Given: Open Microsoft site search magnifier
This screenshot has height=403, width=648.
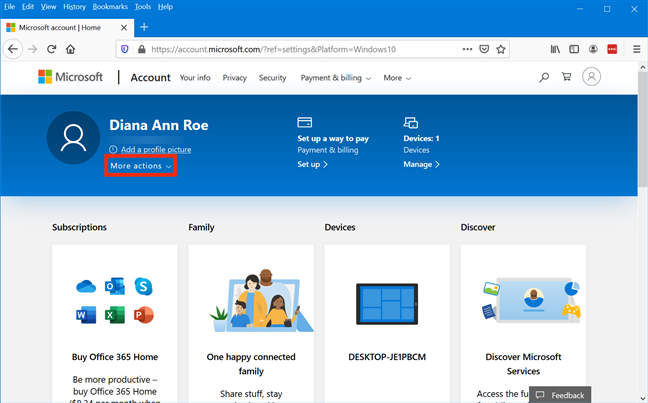Looking at the screenshot, I should point(544,77).
